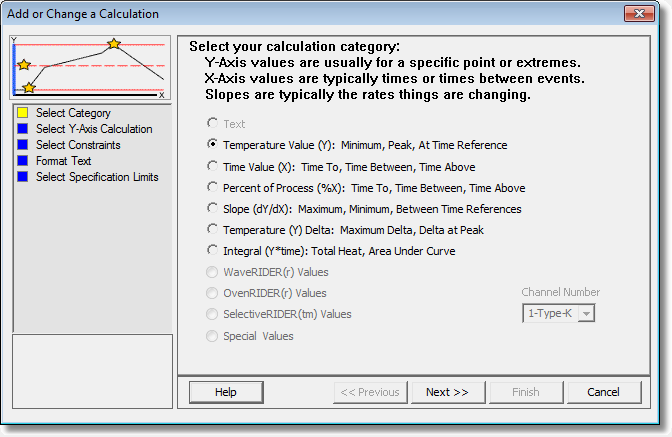Open the Format Text step

pyautogui.click(x=63, y=161)
